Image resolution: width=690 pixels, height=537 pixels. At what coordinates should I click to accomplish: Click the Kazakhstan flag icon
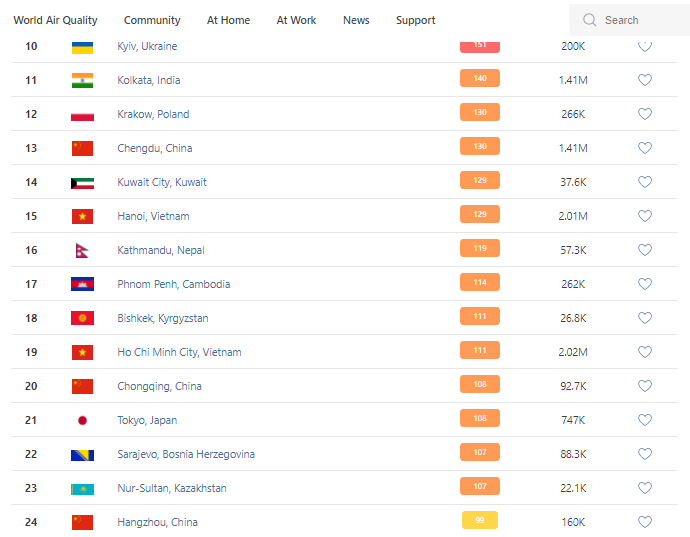(x=82, y=488)
